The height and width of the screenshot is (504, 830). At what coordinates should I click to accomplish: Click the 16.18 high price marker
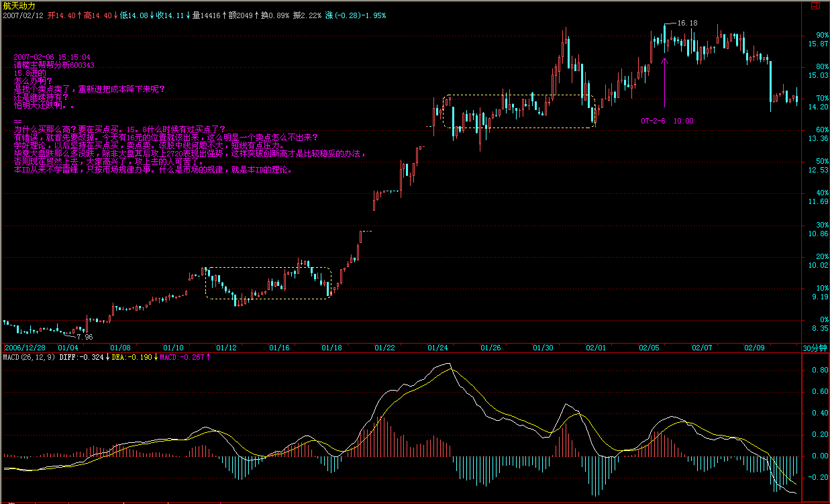pyautogui.click(x=687, y=23)
